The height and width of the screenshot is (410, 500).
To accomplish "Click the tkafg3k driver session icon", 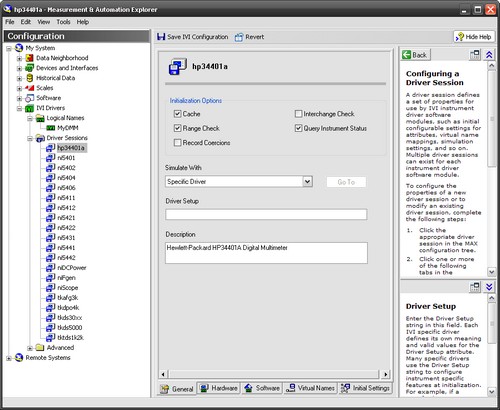I will tap(50, 298).
